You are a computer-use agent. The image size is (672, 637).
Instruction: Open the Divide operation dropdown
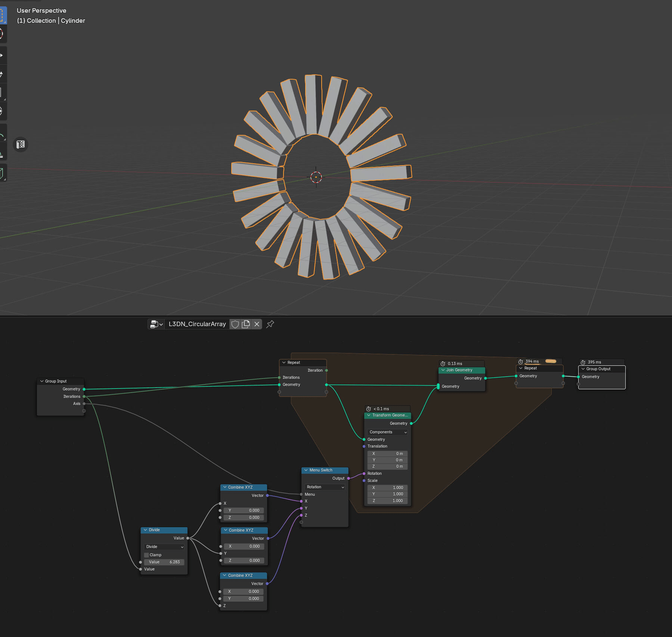click(164, 547)
